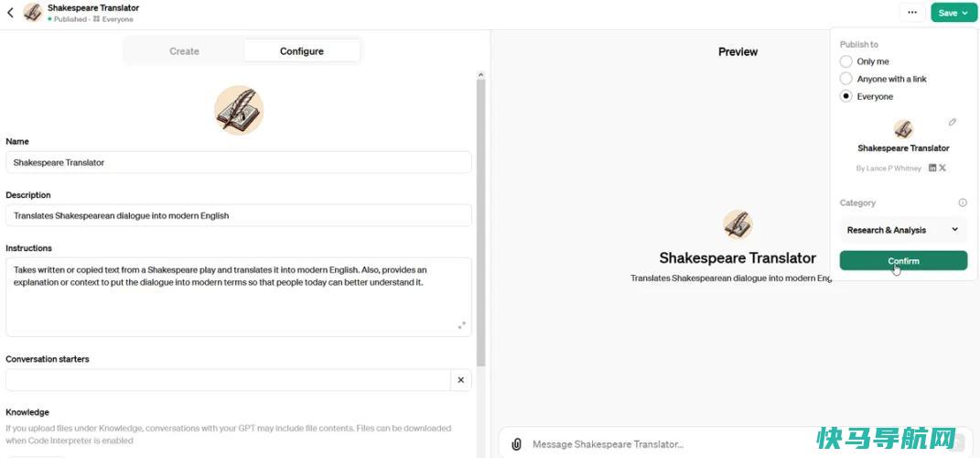Click the LinkedIn icon beside author name
Viewport: 980px width, 458px height.
932,168
